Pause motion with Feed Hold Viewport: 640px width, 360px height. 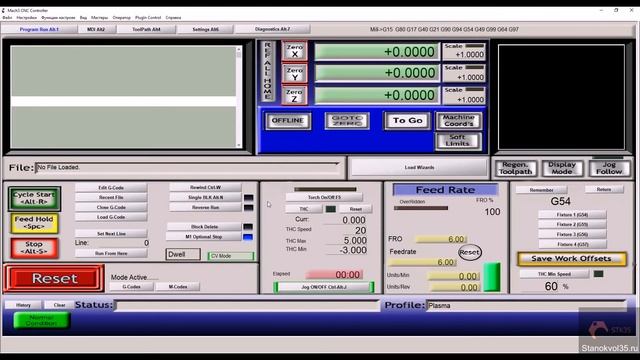[34, 222]
